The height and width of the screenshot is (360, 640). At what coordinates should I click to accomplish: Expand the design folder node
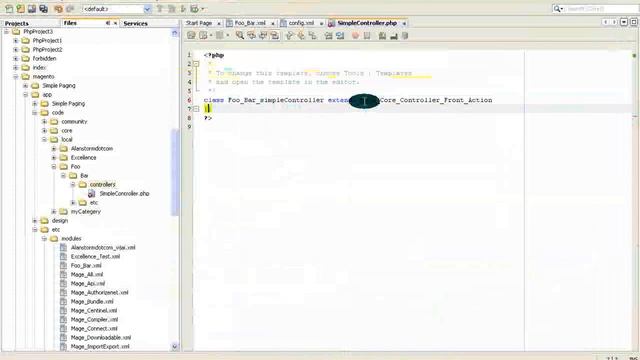click(35, 220)
